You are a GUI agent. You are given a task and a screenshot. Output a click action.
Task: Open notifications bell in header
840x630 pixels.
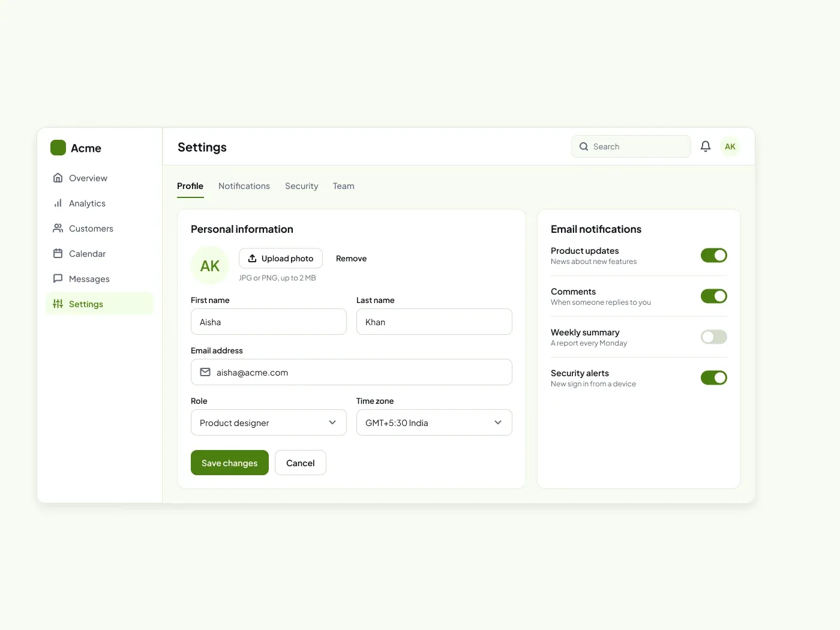click(x=706, y=146)
